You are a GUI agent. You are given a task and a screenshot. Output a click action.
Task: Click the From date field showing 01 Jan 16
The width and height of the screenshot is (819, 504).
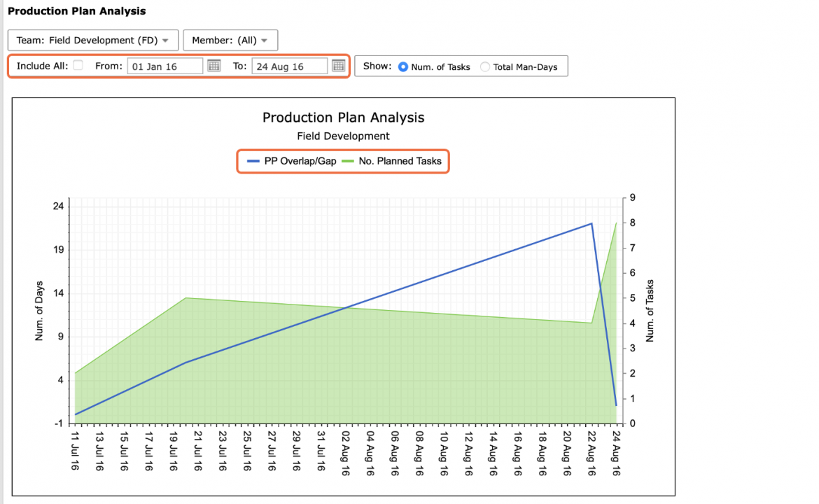165,66
